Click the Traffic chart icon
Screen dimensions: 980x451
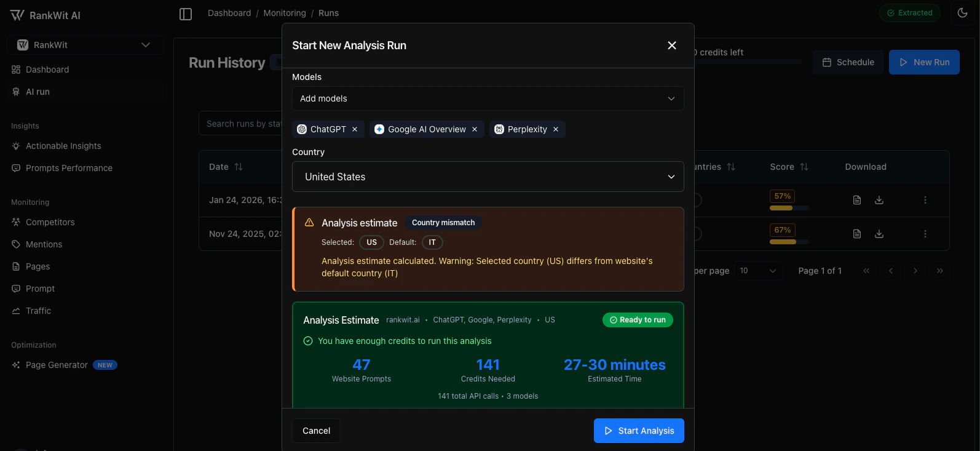(x=16, y=311)
